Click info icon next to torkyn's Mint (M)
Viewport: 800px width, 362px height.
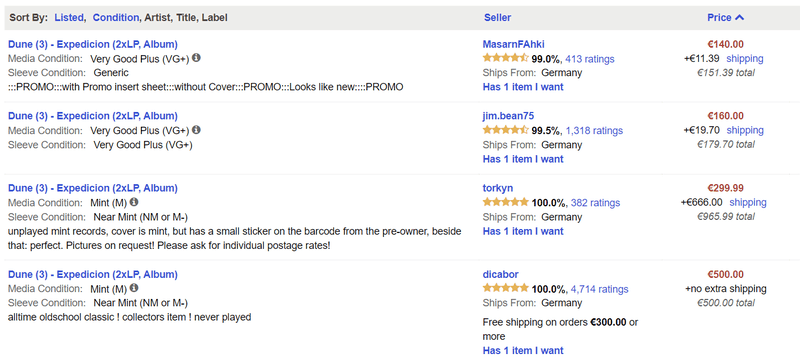click(134, 202)
